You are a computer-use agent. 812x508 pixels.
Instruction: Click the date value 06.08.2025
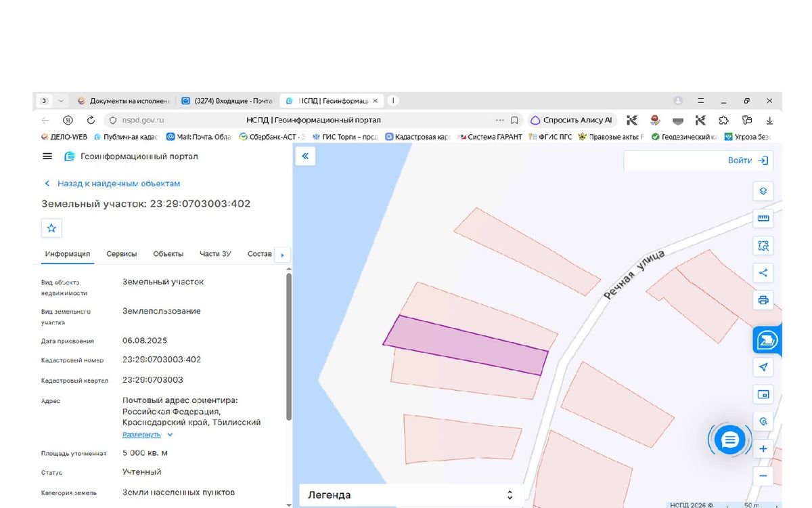(x=145, y=341)
